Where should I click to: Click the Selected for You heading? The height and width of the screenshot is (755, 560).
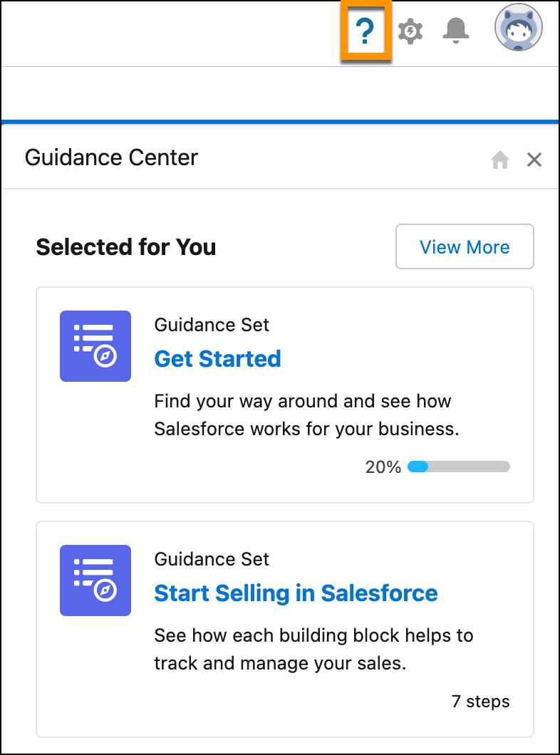pos(125,247)
